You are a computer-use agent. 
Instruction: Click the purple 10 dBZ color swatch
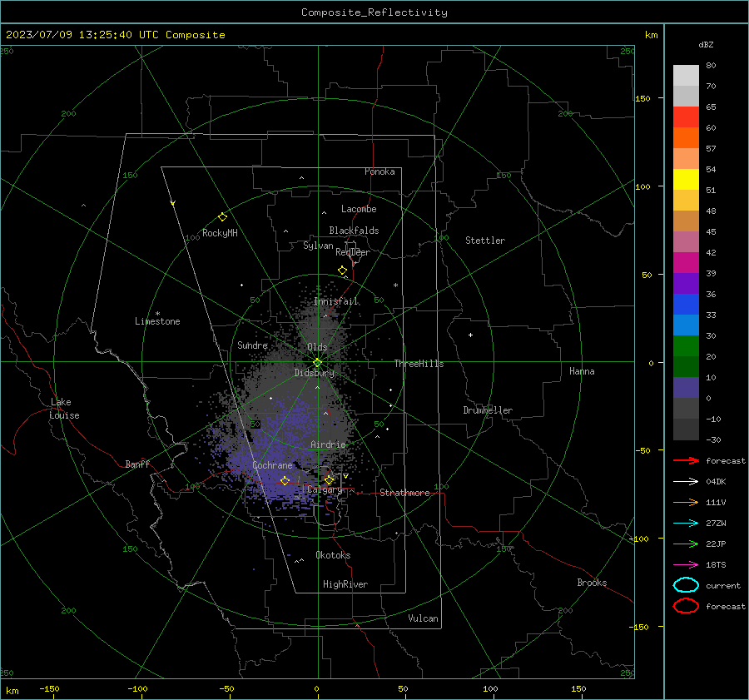click(x=686, y=387)
